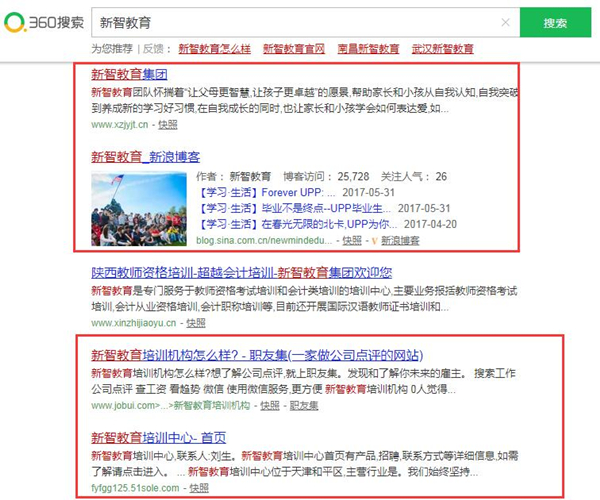This screenshot has width=600, height=500.
Task: Click the 作者: 新智教育 author text
Action: coord(233,177)
